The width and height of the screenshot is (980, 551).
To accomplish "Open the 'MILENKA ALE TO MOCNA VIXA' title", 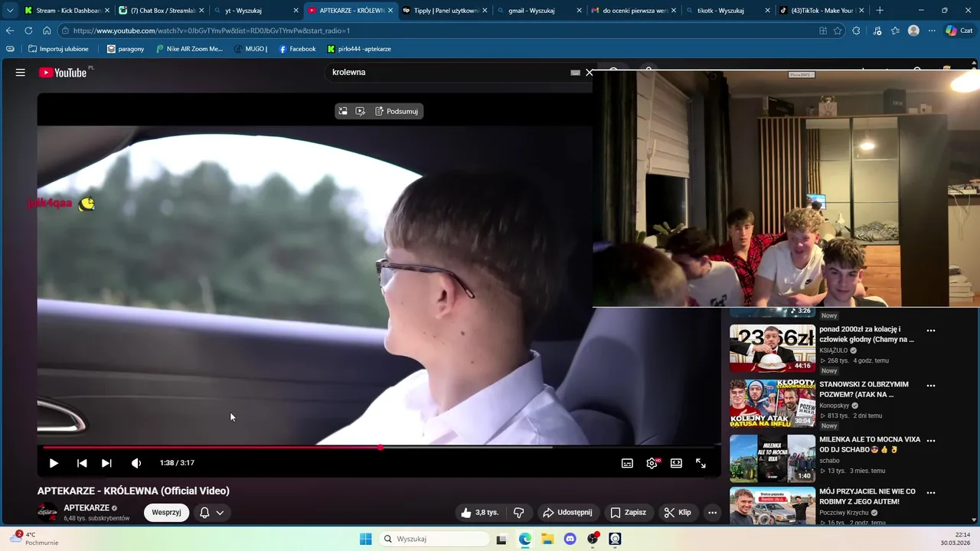I will click(x=870, y=445).
